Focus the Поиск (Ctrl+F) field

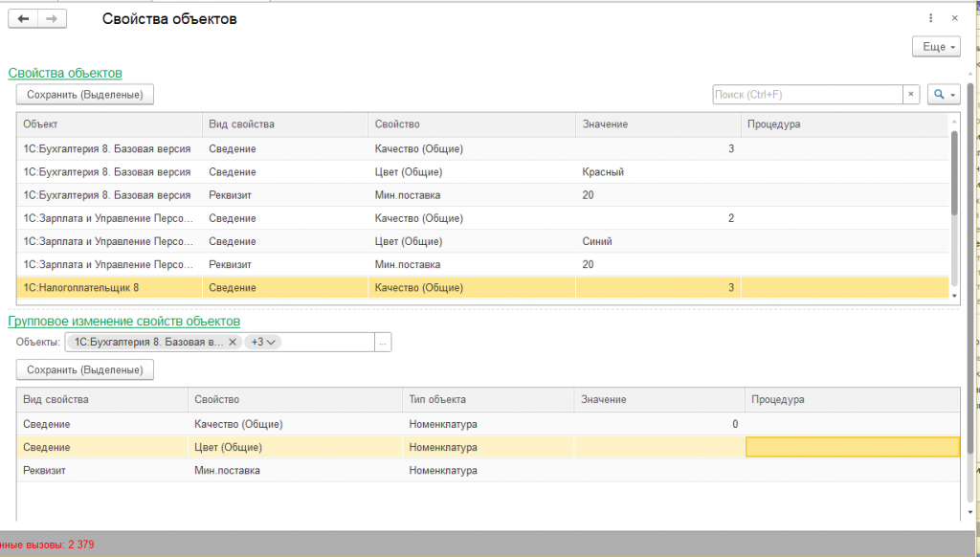(x=807, y=95)
